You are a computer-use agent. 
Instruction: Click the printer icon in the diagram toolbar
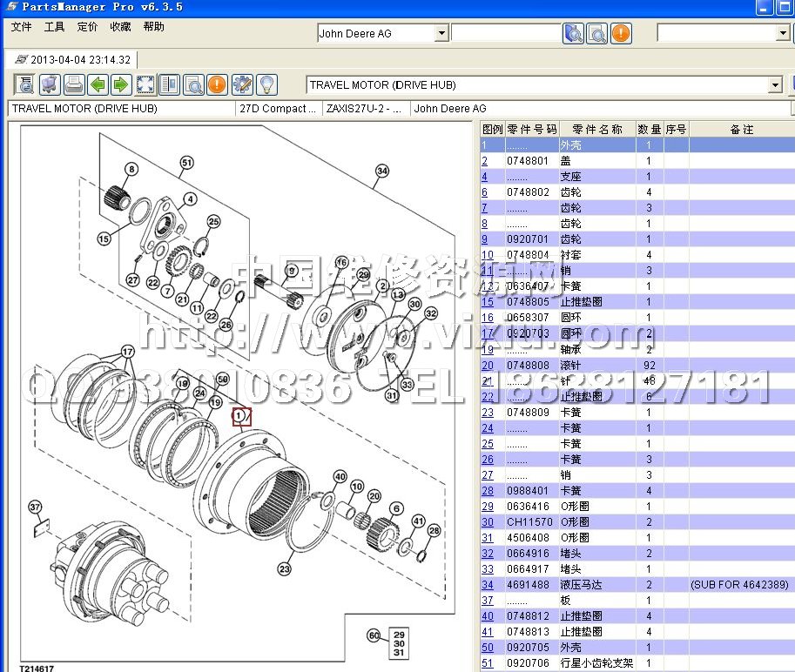[x=74, y=84]
